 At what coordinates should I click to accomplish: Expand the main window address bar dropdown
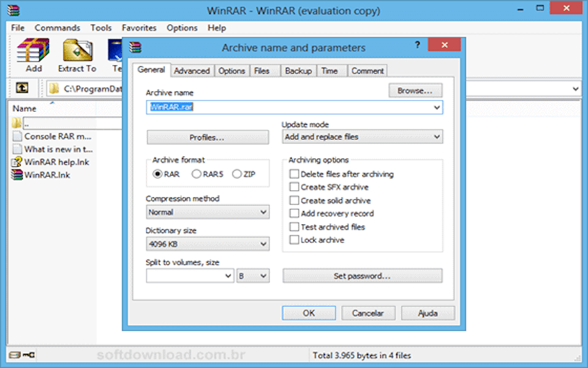click(x=576, y=89)
